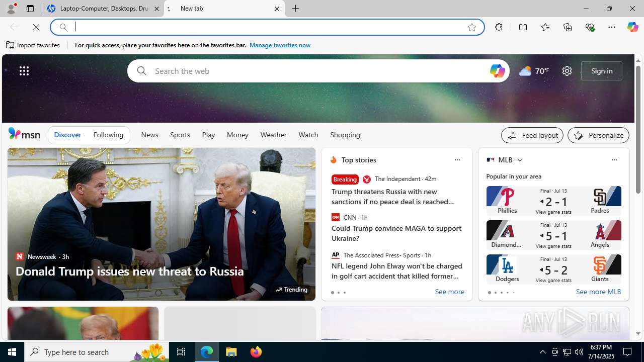
Task: Select the Discover feed tab
Action: pos(67,135)
